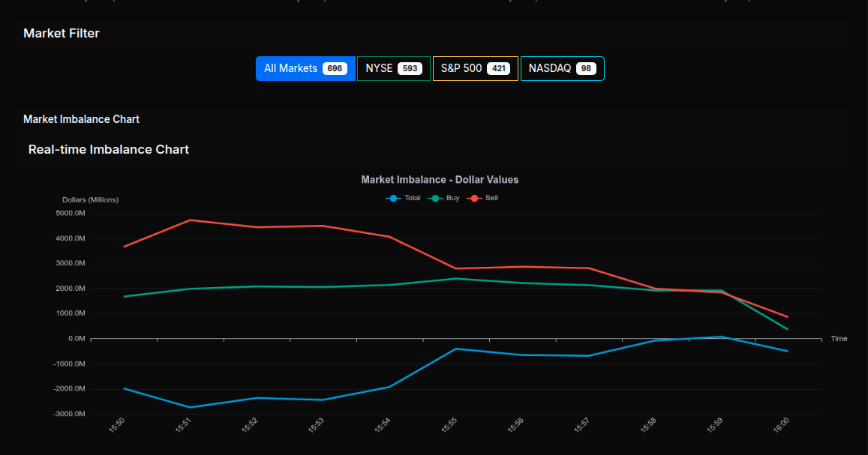Click the 696 count badge
This screenshot has height=455, width=868.
(x=335, y=68)
